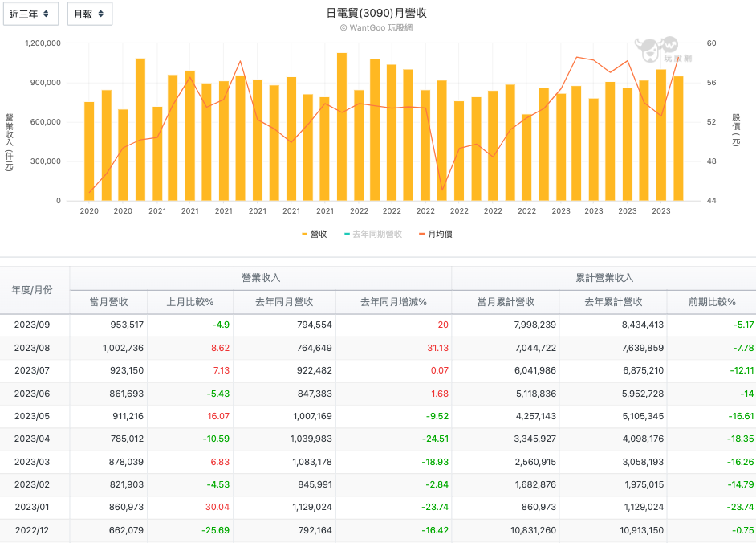Screen dimensions: 756x543
Task: Click the 營業收入 group header
Action: click(x=261, y=277)
